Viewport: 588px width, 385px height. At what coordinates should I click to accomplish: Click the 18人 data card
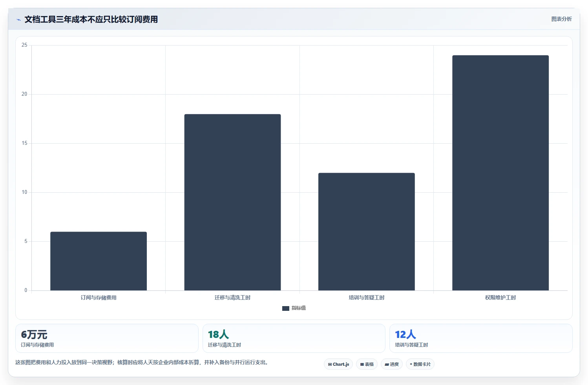[x=294, y=338]
